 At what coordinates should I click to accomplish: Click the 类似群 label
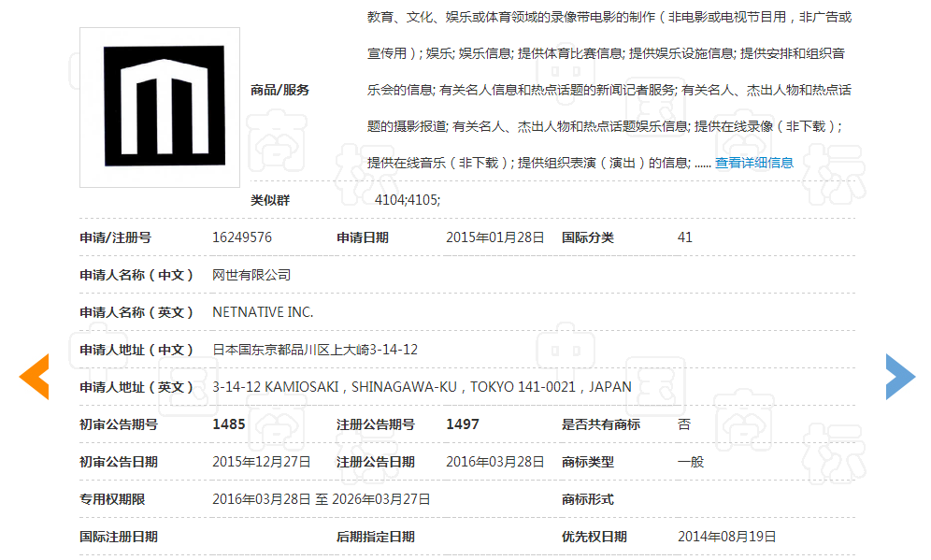pyautogui.click(x=270, y=200)
